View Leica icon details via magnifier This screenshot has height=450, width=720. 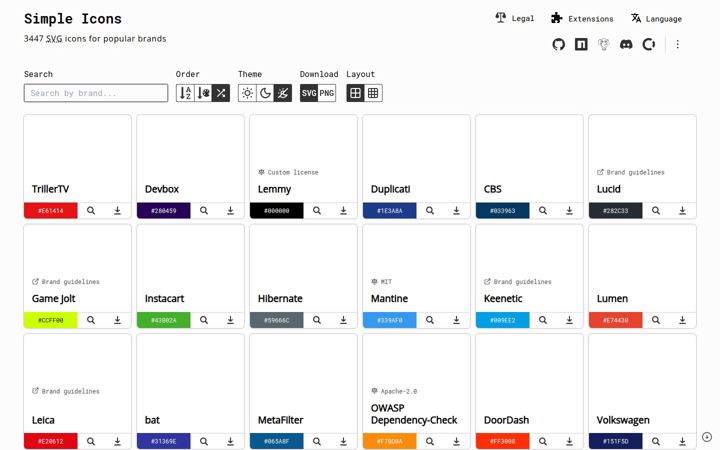(x=91, y=441)
